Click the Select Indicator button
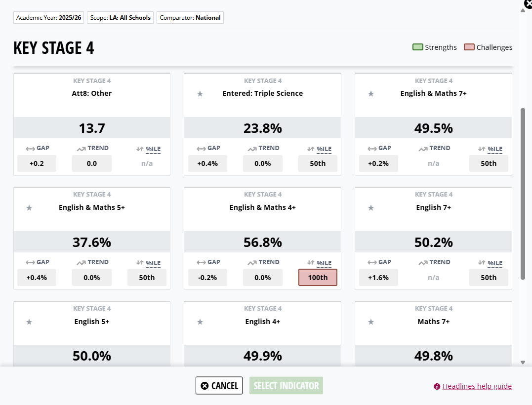Viewport: 532px width, 405px height. pos(286,386)
